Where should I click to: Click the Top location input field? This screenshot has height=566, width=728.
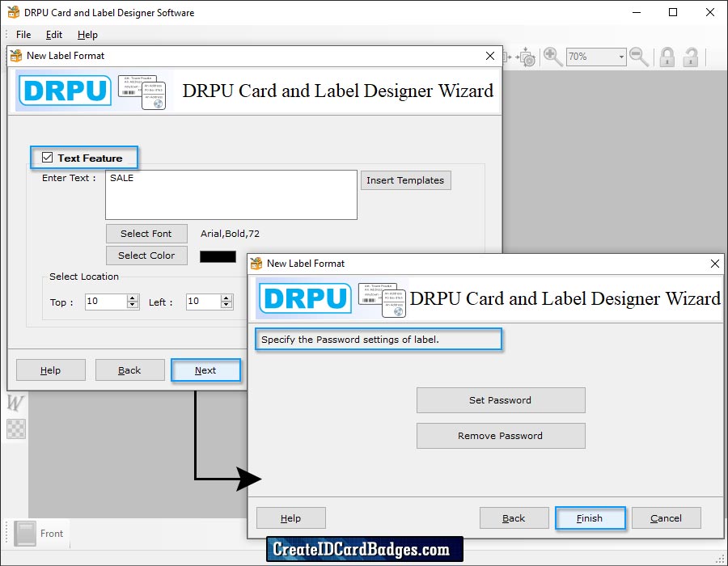106,302
